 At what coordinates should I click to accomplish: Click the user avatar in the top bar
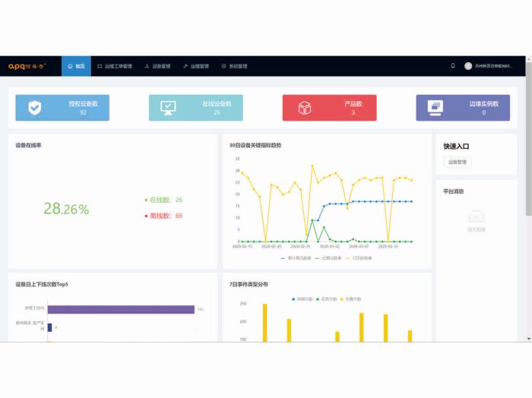click(468, 66)
